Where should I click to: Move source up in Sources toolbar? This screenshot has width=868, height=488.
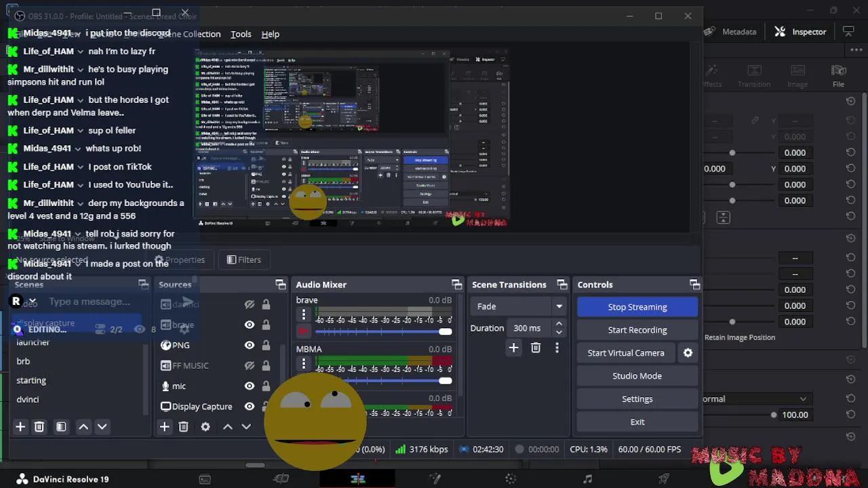tap(228, 426)
